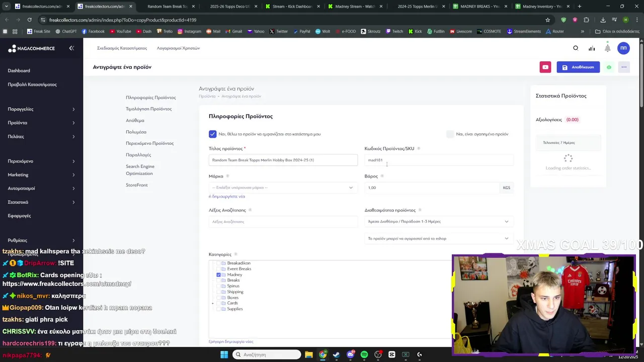Open Σχεδιασμός Καταστήματος in the top menu
This screenshot has width=644, height=362.
click(122, 48)
